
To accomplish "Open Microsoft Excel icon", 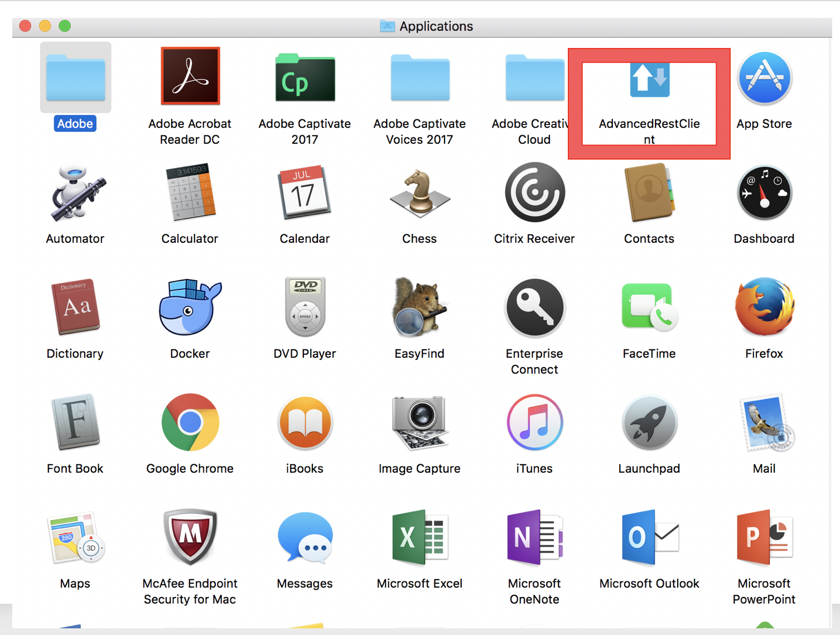I will [419, 537].
